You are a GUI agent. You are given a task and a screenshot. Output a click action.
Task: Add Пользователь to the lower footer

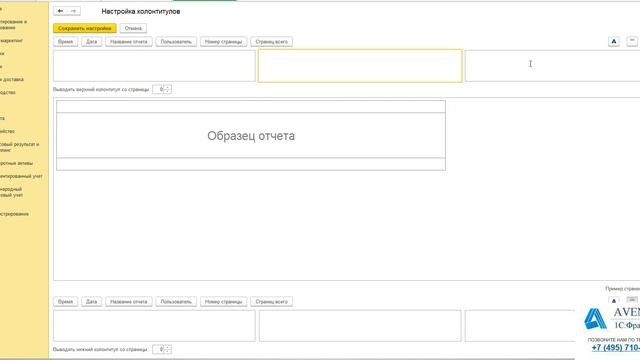point(176,302)
